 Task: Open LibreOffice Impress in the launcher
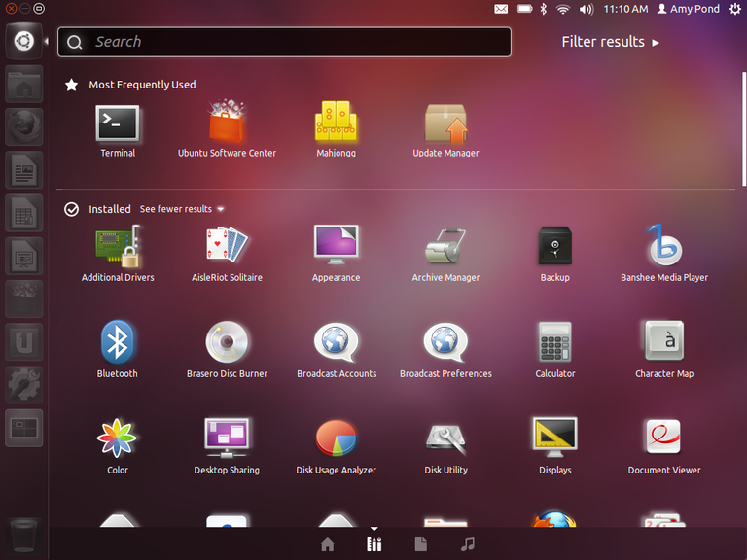23,256
